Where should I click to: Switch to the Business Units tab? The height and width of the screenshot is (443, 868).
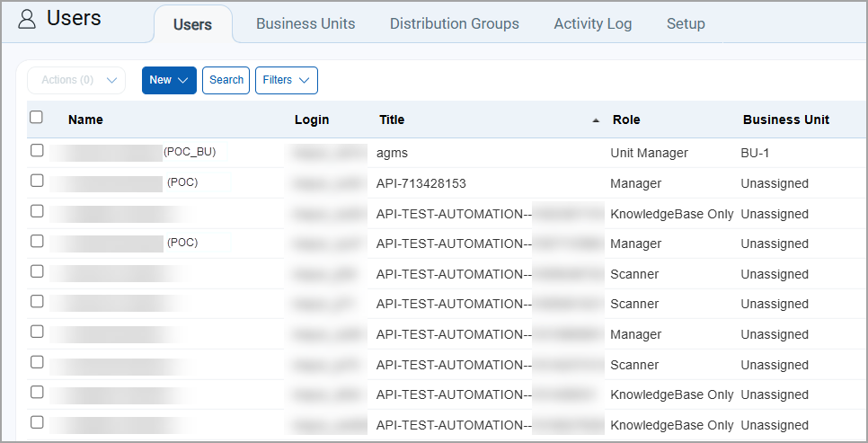pos(306,23)
